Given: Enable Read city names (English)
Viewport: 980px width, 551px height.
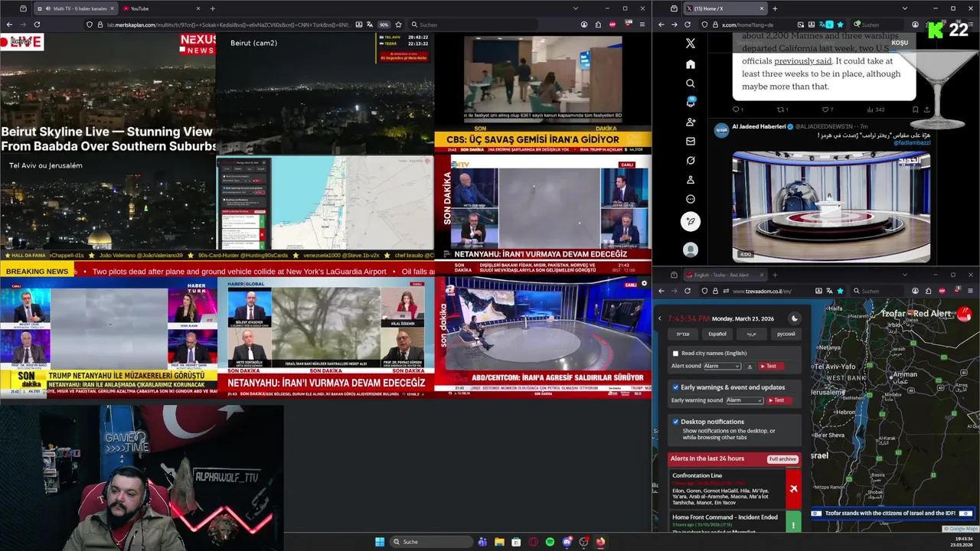Looking at the screenshot, I should tap(675, 354).
